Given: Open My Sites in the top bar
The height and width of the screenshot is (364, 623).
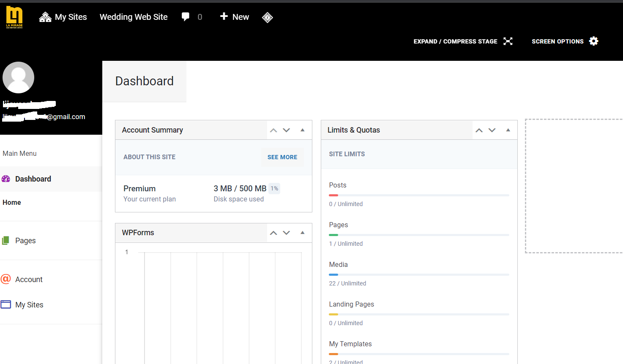Looking at the screenshot, I should 71,17.
